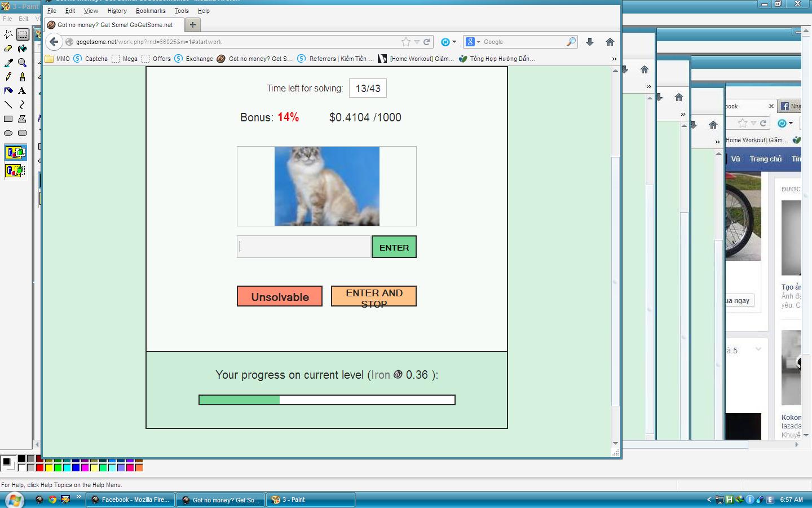Open sync dropdown in Facebook window
The width and height of the screenshot is (812, 508).
[791, 123]
